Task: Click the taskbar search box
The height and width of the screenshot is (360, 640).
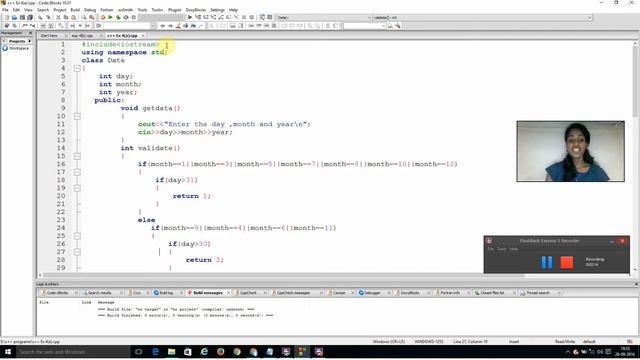Action: pos(73,352)
